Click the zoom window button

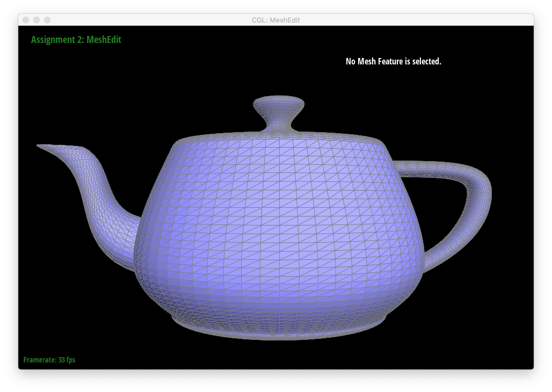[47, 20]
